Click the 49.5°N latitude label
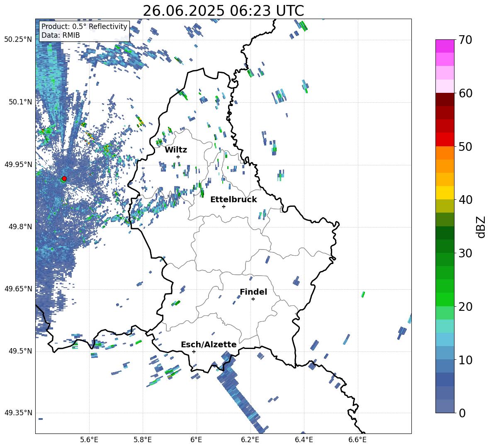Viewport: 491px width, 448px height. [20, 351]
